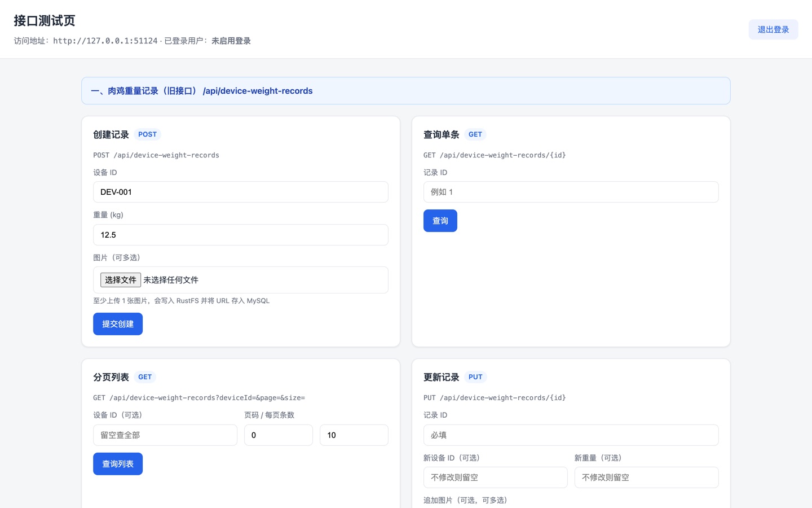Click the 新重量 (可选) input
This screenshot has width=812, height=508.
pyautogui.click(x=647, y=478)
